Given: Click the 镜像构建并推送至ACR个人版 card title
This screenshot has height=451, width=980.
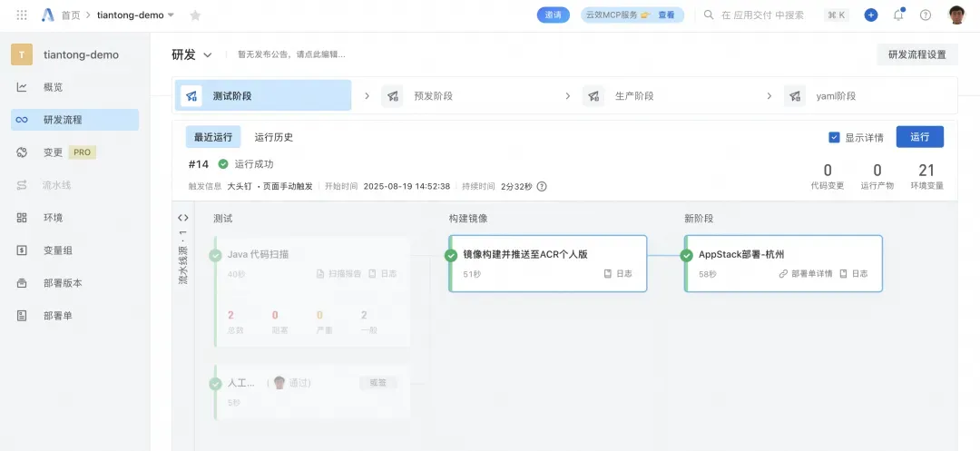Looking at the screenshot, I should (525, 254).
